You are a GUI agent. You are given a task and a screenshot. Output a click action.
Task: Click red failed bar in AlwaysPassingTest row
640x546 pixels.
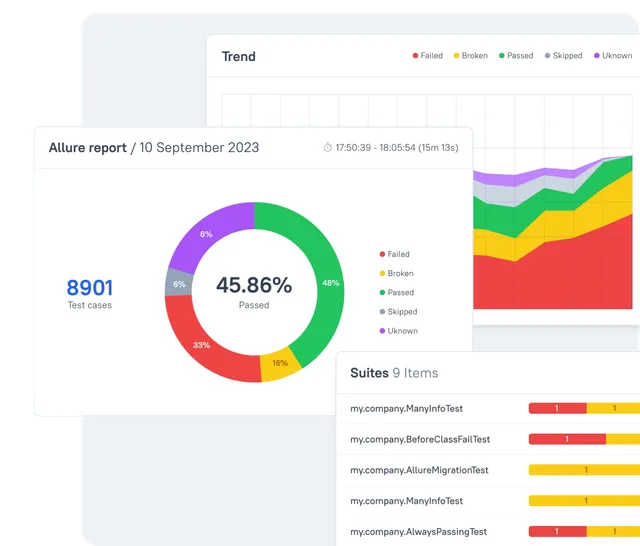tap(557, 532)
